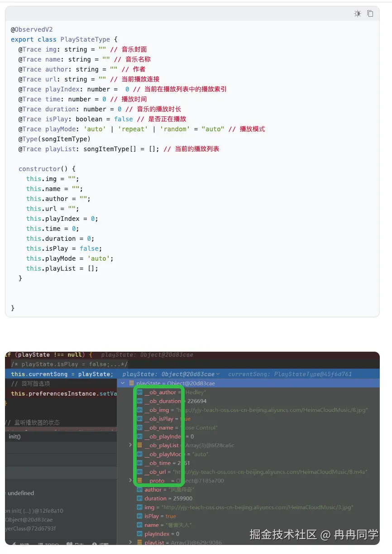This screenshot has width=392, height=554.
Task: Click the @Trace playIndex: number line
Action: click(x=122, y=89)
